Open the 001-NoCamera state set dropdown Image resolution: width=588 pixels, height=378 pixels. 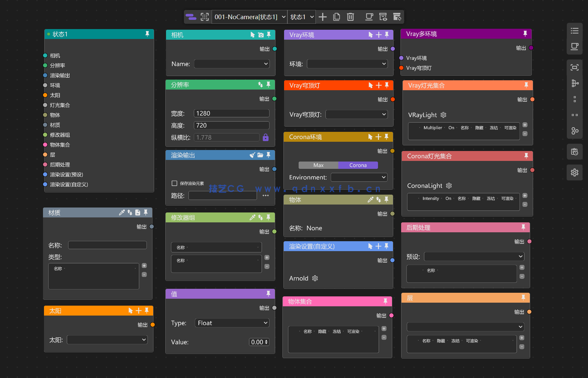250,17
